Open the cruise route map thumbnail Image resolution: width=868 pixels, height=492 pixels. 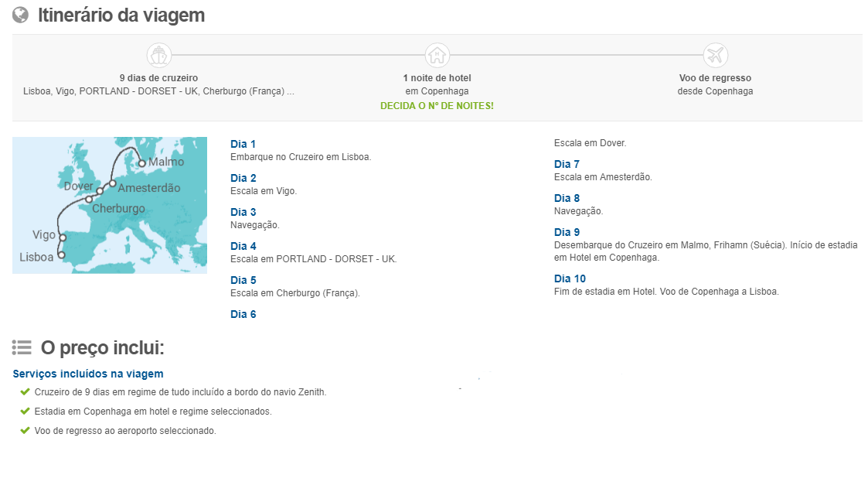point(110,205)
